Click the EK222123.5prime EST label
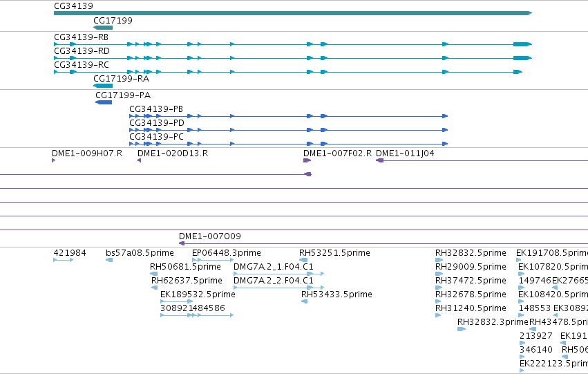 click(553, 364)
